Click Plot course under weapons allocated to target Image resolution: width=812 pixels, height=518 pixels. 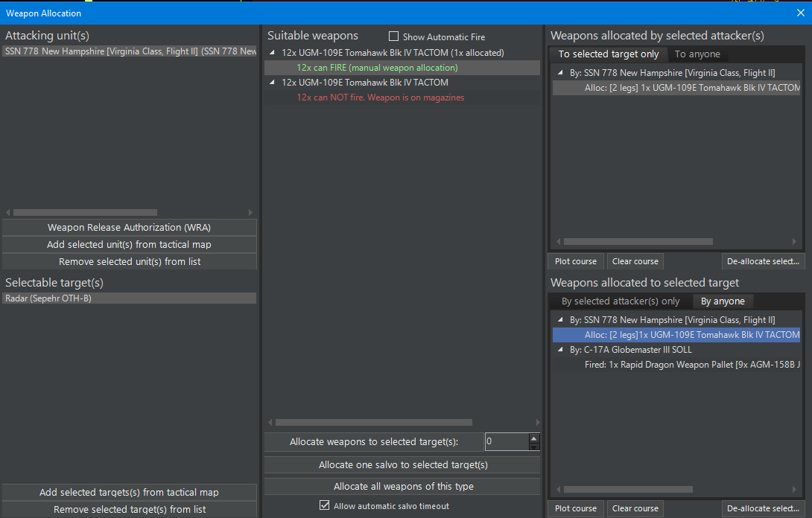tap(575, 508)
